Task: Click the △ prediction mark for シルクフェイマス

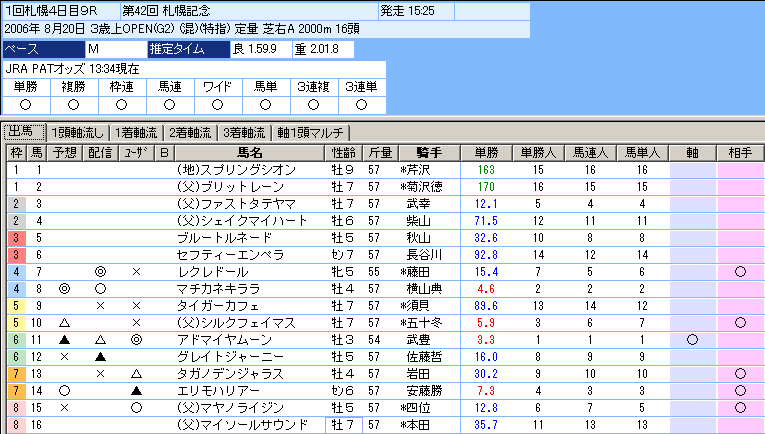Action: (x=65, y=323)
